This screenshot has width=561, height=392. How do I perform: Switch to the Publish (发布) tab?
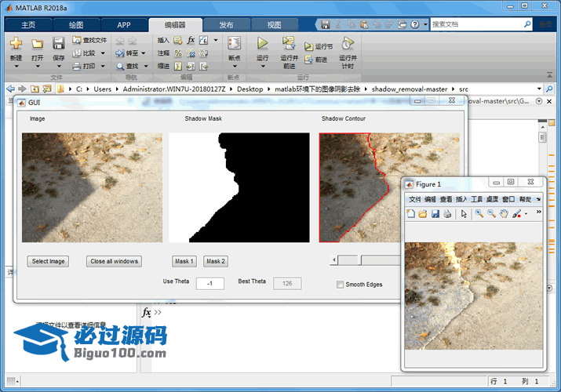226,24
